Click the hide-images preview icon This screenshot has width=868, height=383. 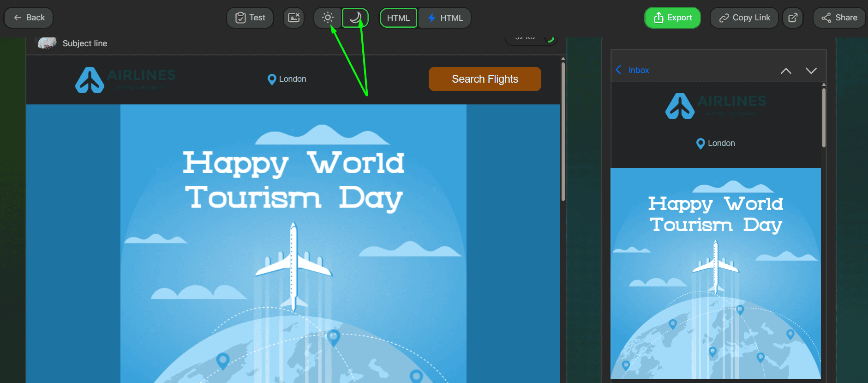pyautogui.click(x=294, y=18)
